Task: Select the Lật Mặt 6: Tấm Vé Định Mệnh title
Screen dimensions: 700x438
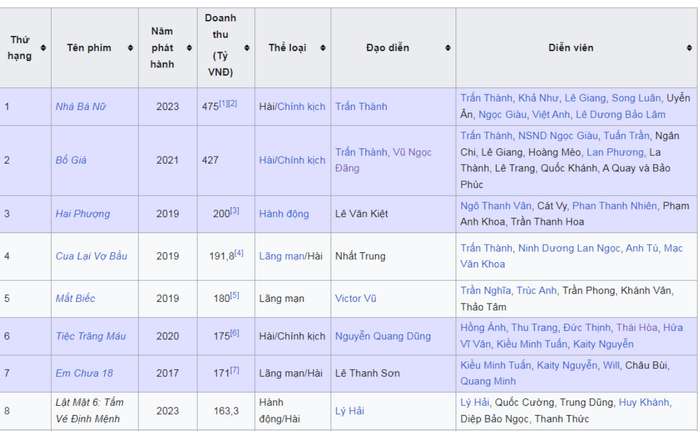Action: (x=89, y=411)
